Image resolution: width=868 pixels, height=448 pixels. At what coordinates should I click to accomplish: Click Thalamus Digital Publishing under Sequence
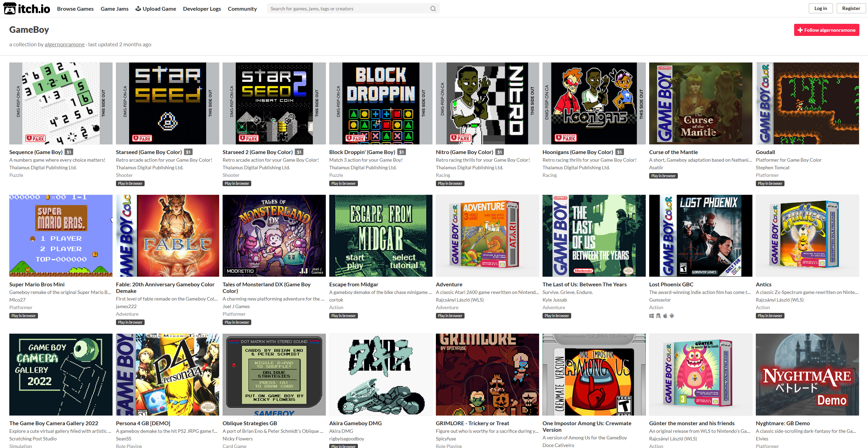(x=43, y=168)
